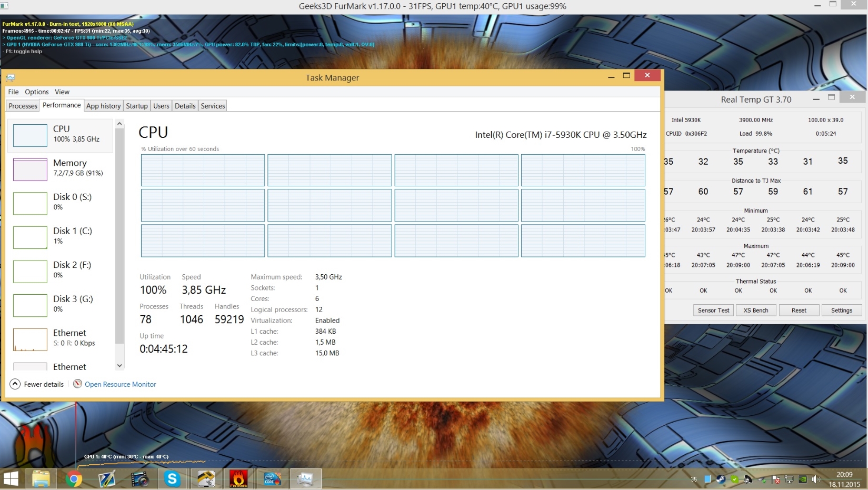Click the Task Manager title bar icon
Viewport: 868px width, 490px height.
pyautogui.click(x=11, y=78)
